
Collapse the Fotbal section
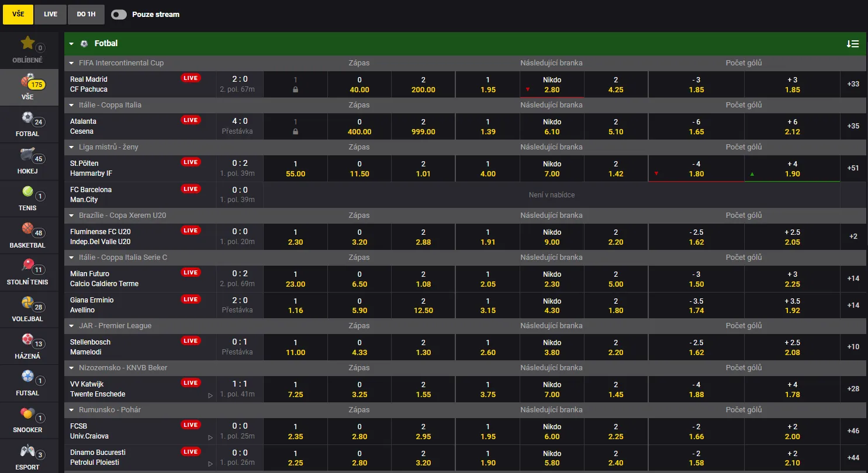pyautogui.click(x=71, y=44)
